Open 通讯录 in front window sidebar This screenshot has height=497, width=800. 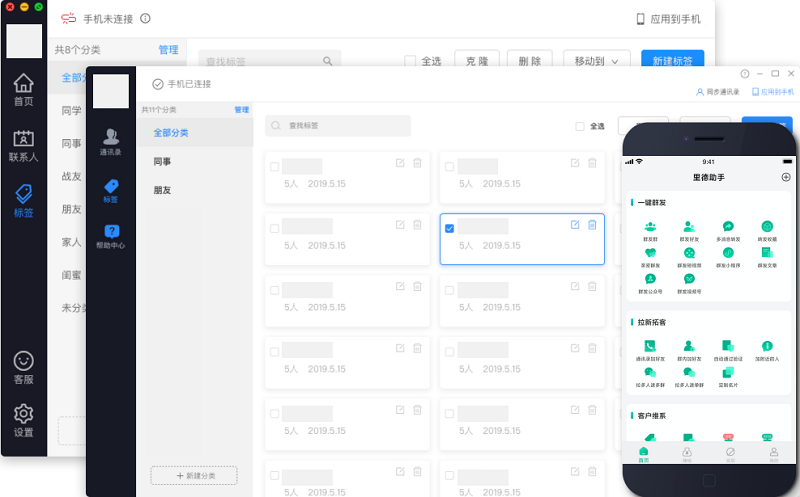[111, 142]
